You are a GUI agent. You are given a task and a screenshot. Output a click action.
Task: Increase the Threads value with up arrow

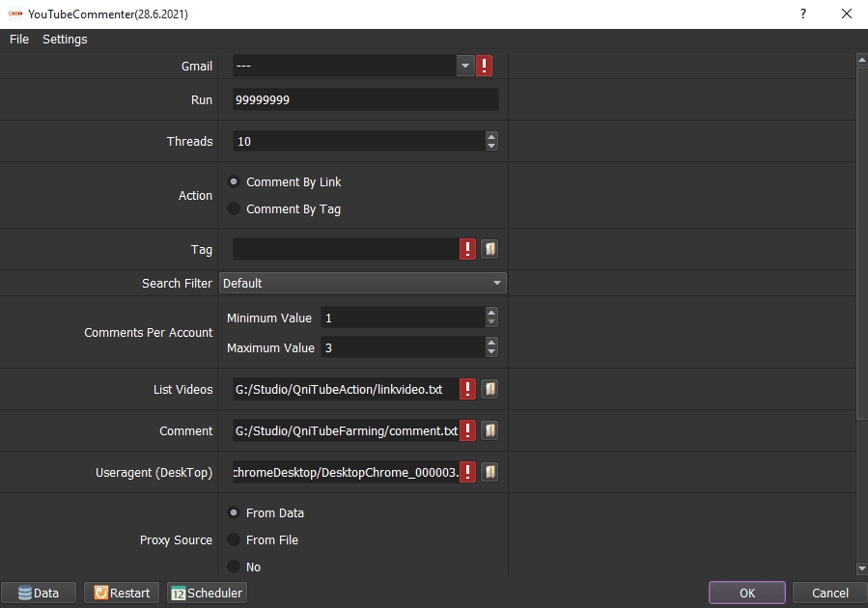point(491,137)
